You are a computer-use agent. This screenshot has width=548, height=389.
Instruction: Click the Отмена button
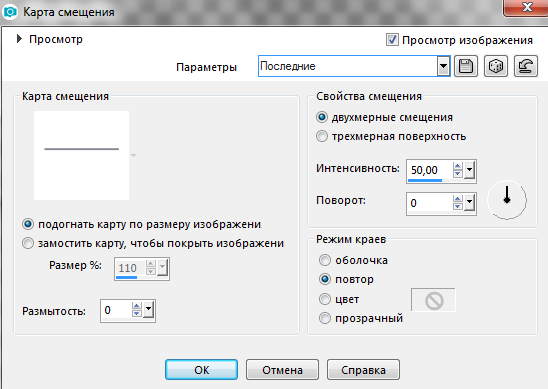[x=282, y=369]
